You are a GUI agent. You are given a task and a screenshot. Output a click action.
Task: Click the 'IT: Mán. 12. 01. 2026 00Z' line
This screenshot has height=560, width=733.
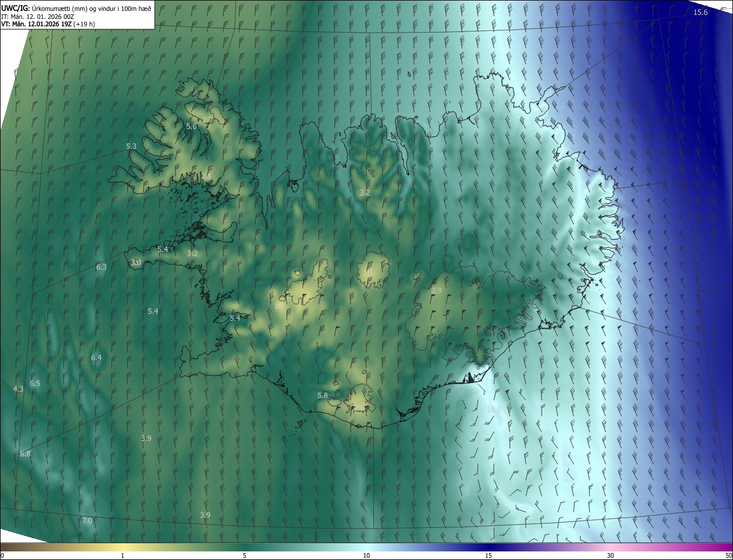point(37,17)
